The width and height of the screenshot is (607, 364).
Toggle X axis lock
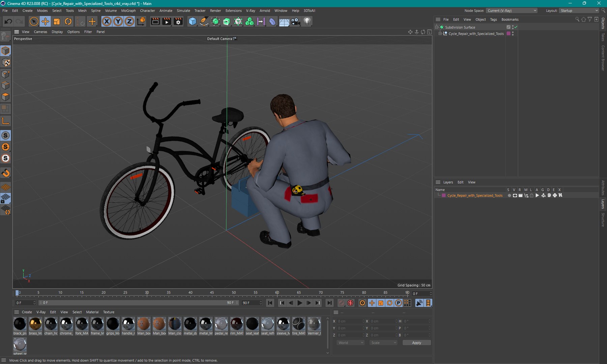(x=107, y=21)
